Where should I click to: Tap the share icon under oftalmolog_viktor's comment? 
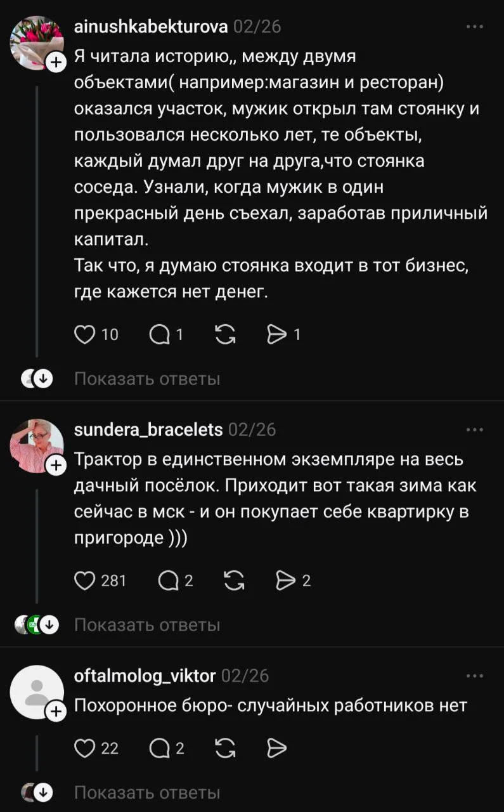(276, 748)
